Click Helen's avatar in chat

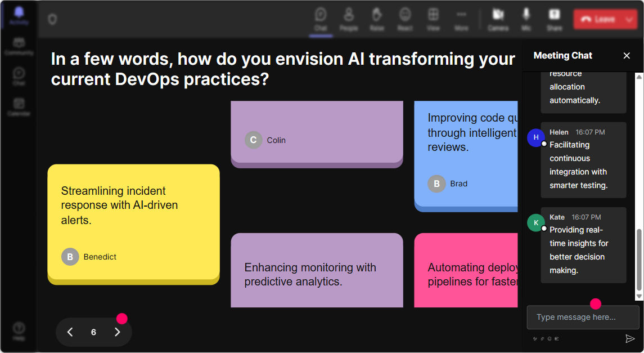click(536, 137)
